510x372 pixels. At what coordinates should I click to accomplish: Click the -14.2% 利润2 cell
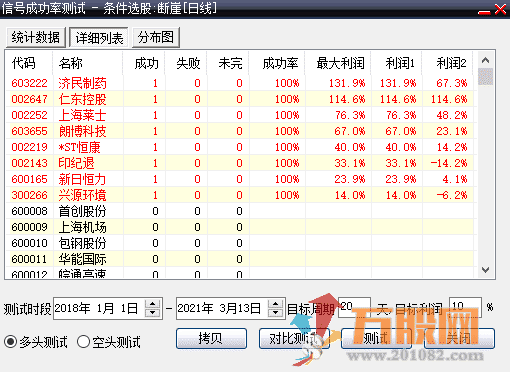(449, 163)
